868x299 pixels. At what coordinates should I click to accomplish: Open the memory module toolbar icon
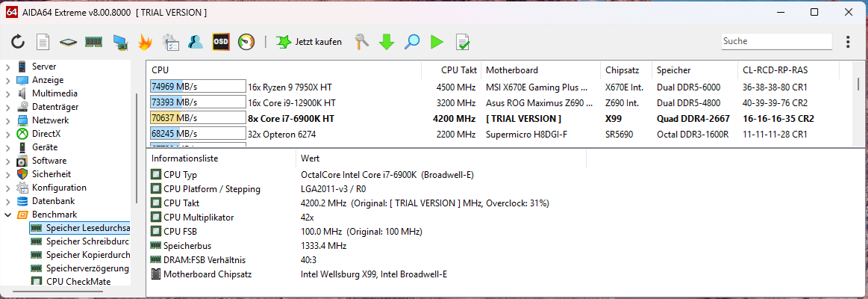click(x=93, y=42)
